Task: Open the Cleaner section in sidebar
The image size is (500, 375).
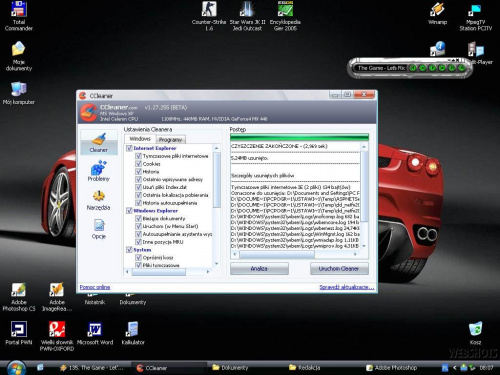Action: [99, 142]
